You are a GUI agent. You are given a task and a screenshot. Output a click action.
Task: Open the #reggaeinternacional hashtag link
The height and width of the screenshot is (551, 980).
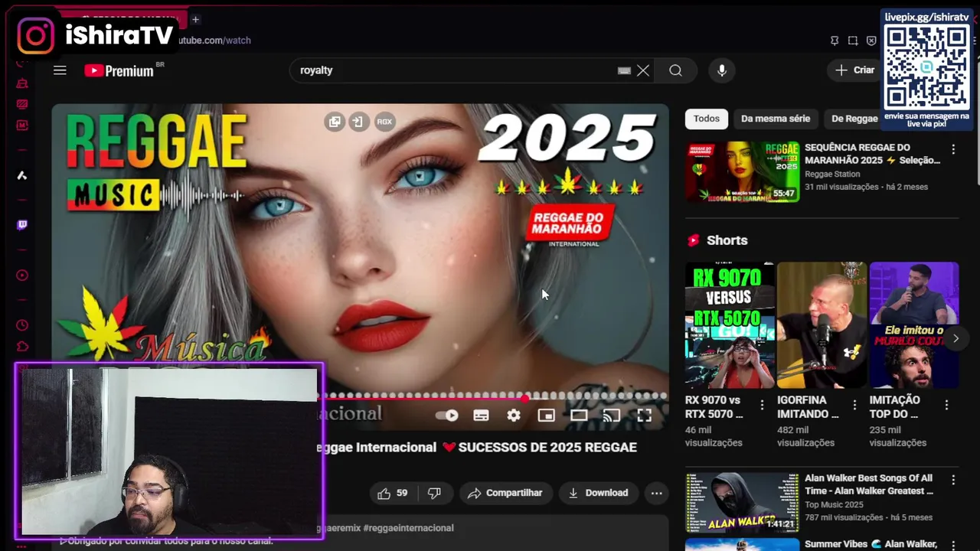pos(408,528)
